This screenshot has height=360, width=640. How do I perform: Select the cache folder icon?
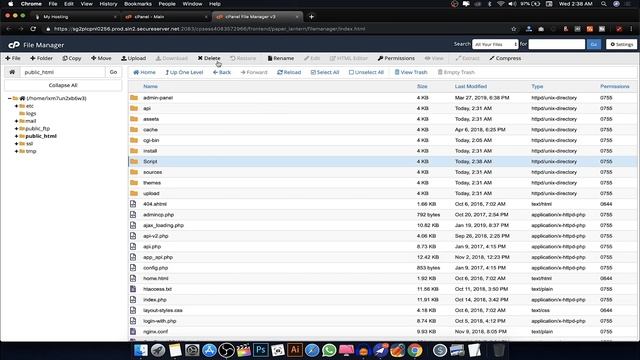134,130
